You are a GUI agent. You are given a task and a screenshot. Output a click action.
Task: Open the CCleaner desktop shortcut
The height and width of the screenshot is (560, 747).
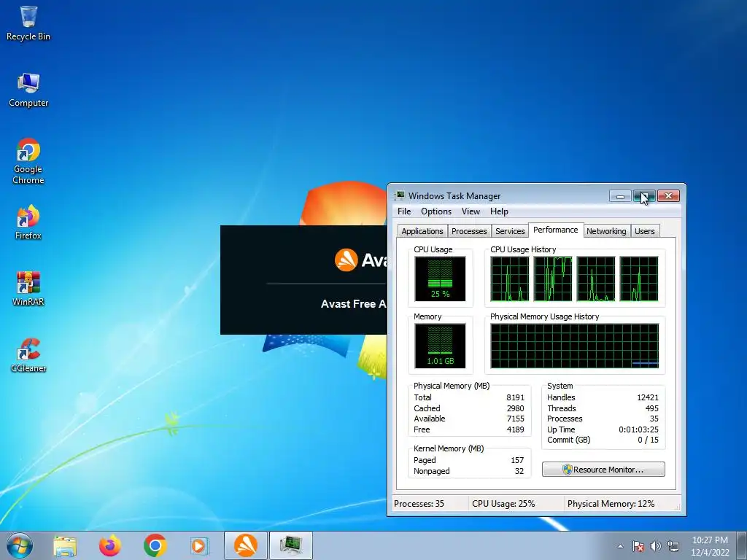click(28, 355)
